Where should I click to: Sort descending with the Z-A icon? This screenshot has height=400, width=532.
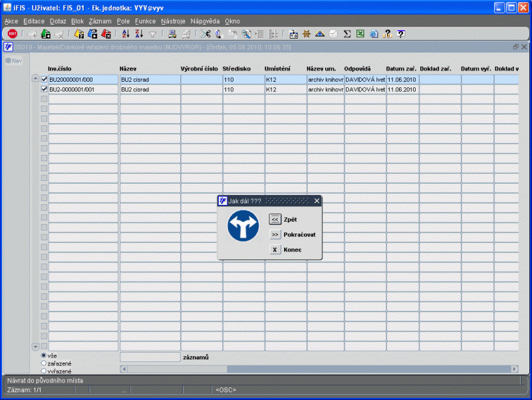[139, 34]
